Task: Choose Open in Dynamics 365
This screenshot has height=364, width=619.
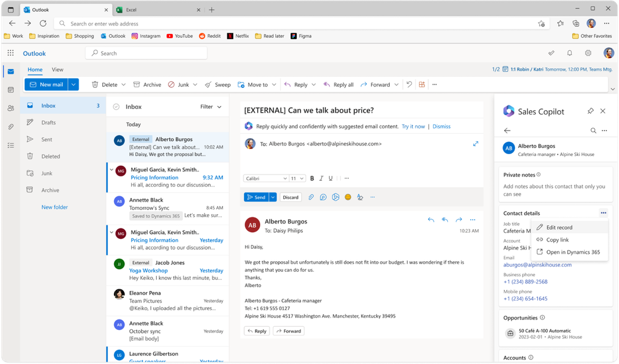Action: pyautogui.click(x=569, y=252)
